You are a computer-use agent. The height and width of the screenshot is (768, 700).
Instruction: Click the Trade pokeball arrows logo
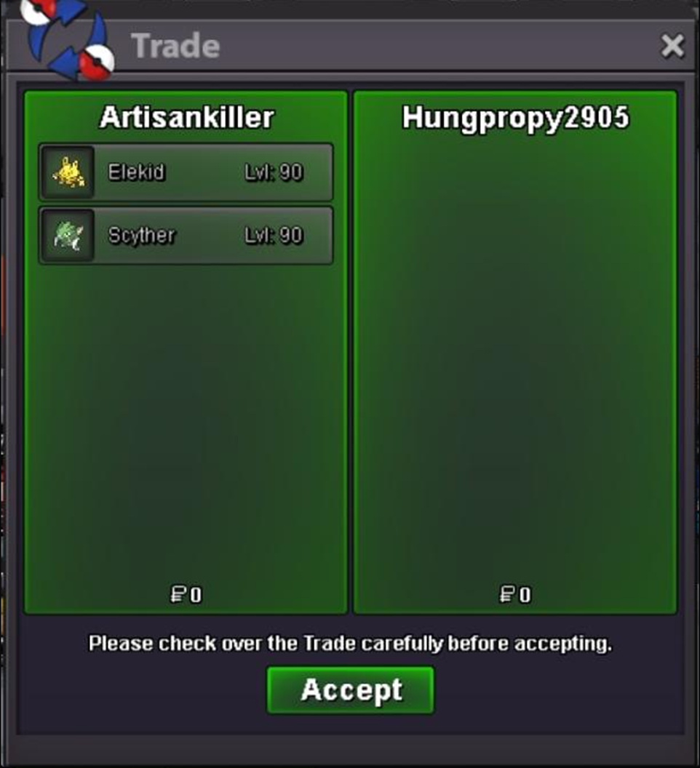point(68,39)
